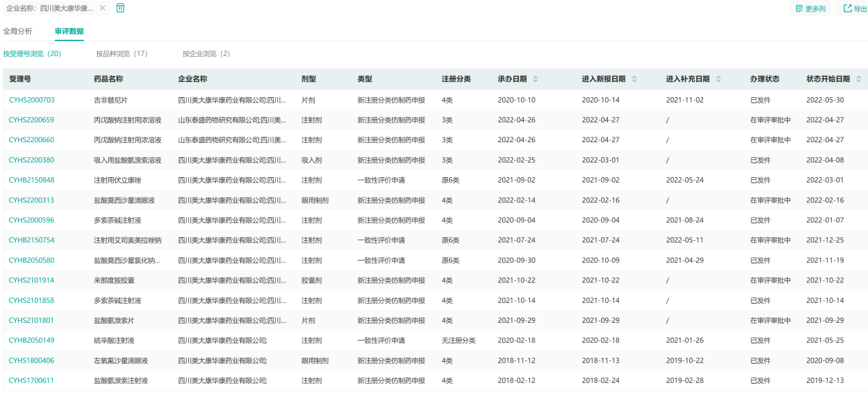This screenshot has height=396, width=868.
Task: Open acceptance number CYHS2101914
Action: point(31,280)
